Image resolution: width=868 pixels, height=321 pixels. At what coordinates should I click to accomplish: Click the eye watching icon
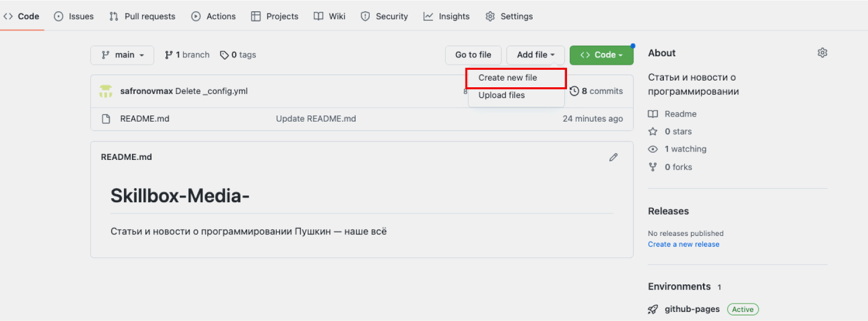(x=653, y=149)
